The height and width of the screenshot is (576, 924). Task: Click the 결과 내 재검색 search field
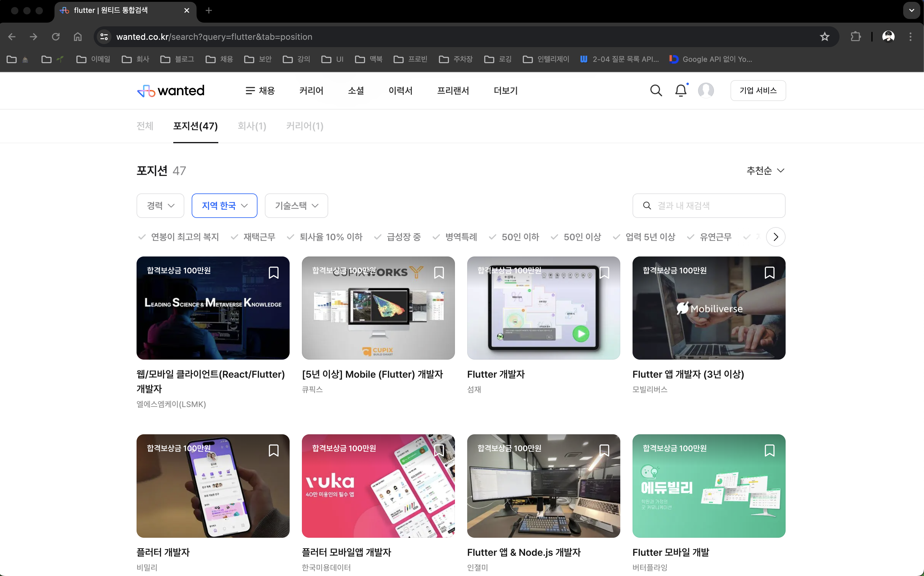pyautogui.click(x=709, y=206)
